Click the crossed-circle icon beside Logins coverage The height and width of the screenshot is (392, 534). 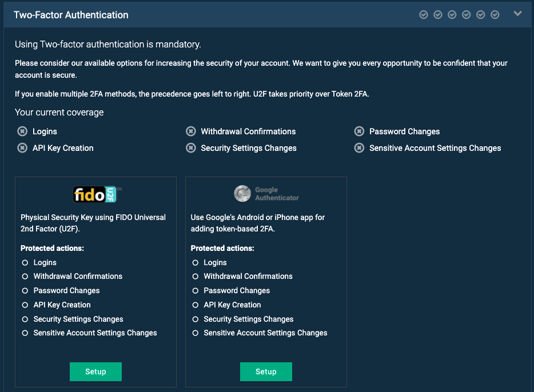(x=22, y=131)
